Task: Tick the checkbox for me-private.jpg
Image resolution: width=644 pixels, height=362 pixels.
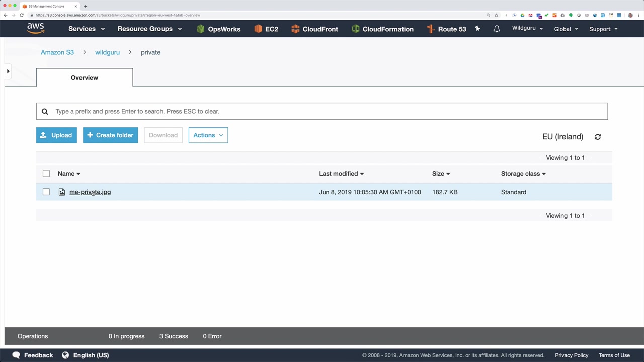Action: point(46,192)
